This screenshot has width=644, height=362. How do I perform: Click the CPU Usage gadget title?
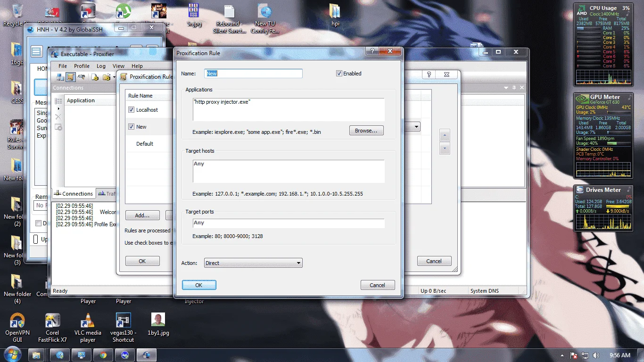point(603,8)
